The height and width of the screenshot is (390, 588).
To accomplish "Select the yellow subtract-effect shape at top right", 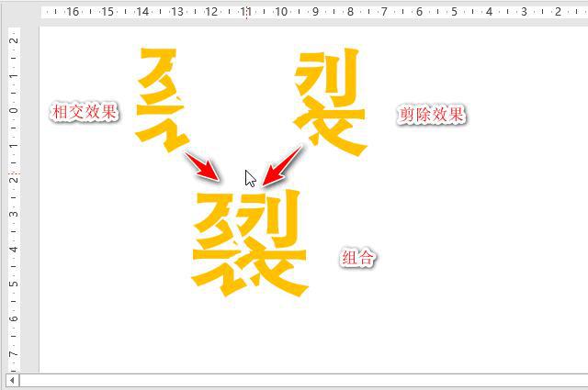I will (329, 101).
